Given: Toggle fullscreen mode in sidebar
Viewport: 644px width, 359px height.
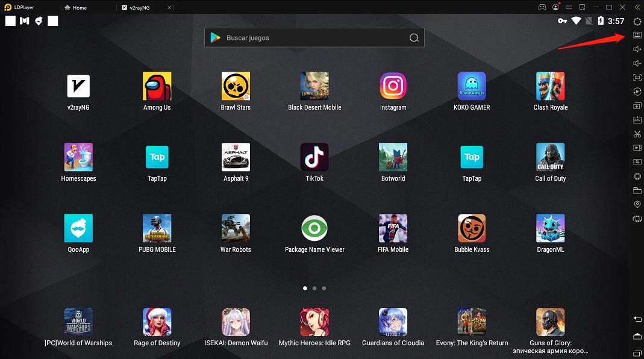Looking at the screenshot, I should pos(637,77).
